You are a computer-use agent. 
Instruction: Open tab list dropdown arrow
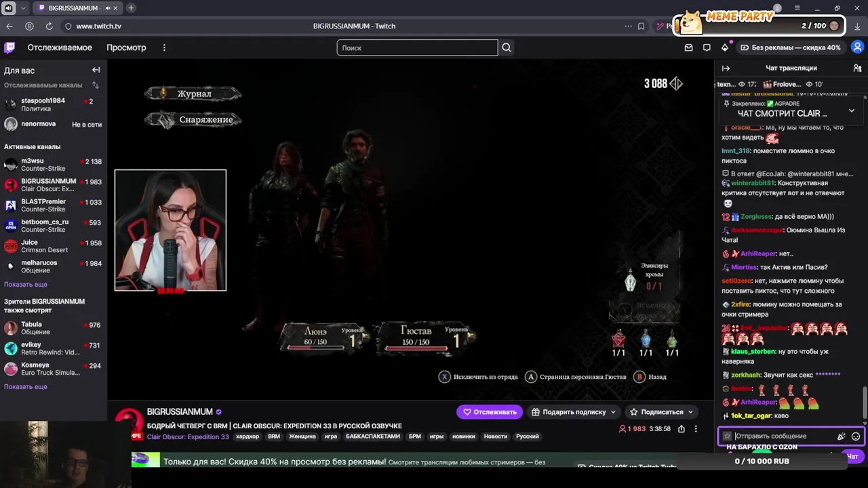[x=23, y=8]
